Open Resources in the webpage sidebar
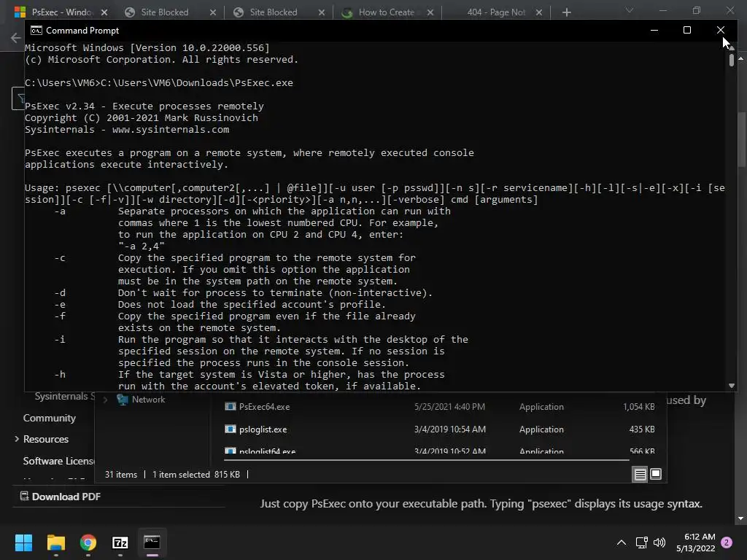This screenshot has width=747, height=560. coord(46,439)
